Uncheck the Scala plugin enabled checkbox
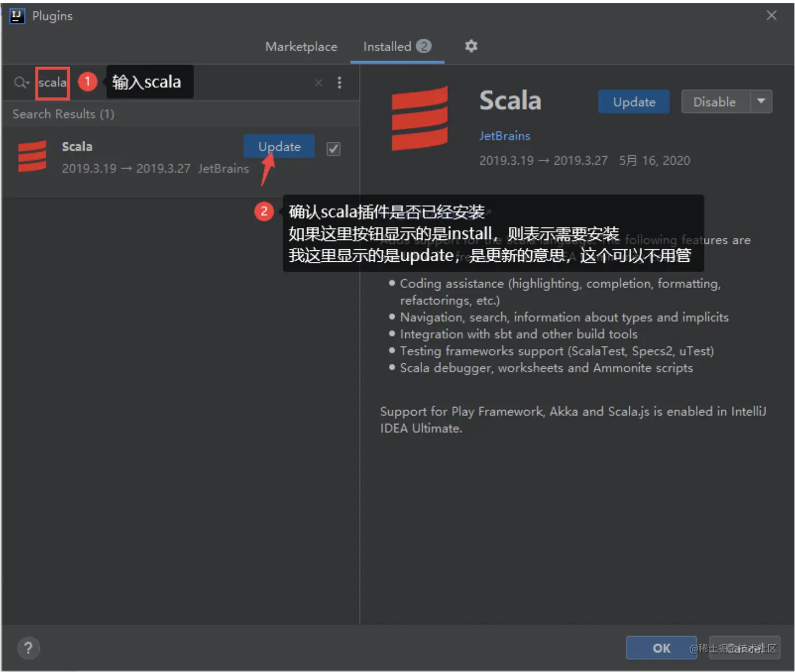The width and height of the screenshot is (795, 672). coord(333,149)
